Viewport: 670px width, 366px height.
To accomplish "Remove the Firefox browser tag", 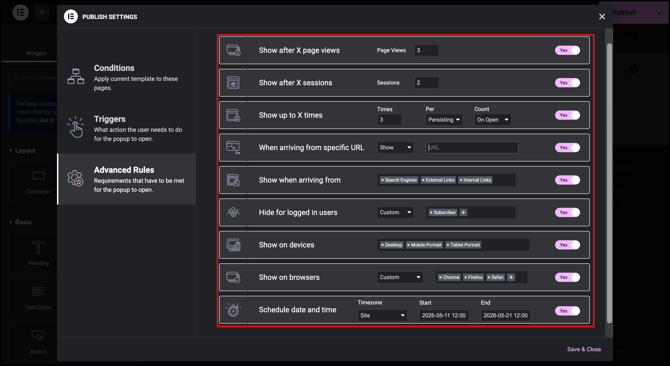I will [466, 278].
